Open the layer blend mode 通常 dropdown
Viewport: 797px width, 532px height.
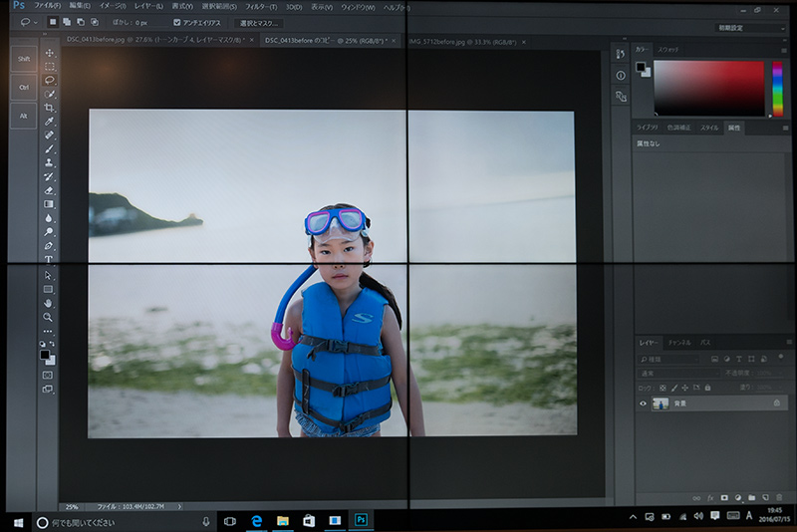click(x=677, y=372)
